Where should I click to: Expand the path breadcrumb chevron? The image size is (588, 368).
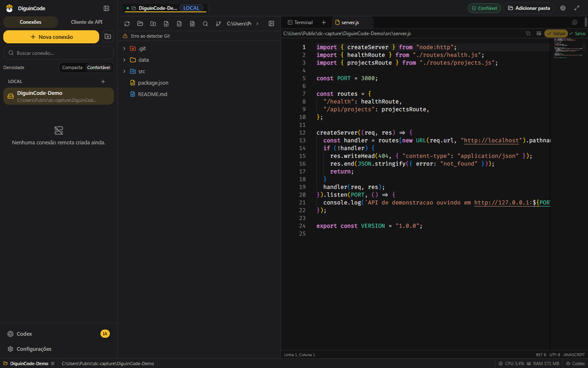pos(257,24)
